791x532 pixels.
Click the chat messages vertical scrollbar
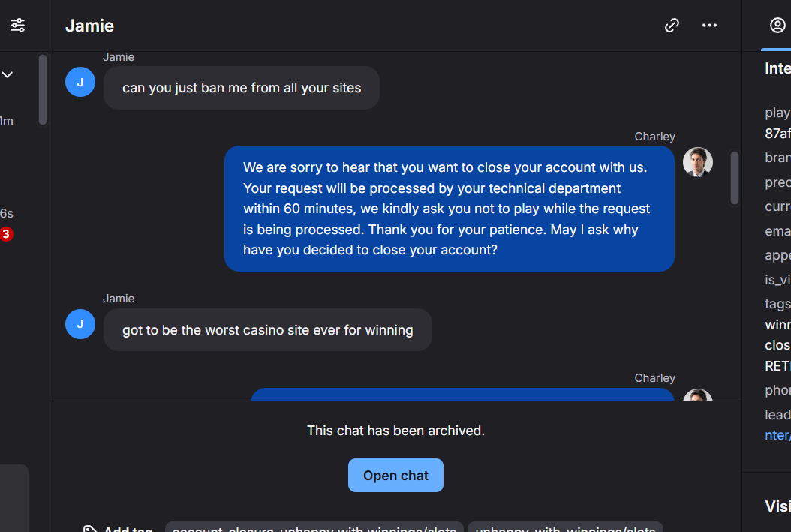(x=735, y=178)
